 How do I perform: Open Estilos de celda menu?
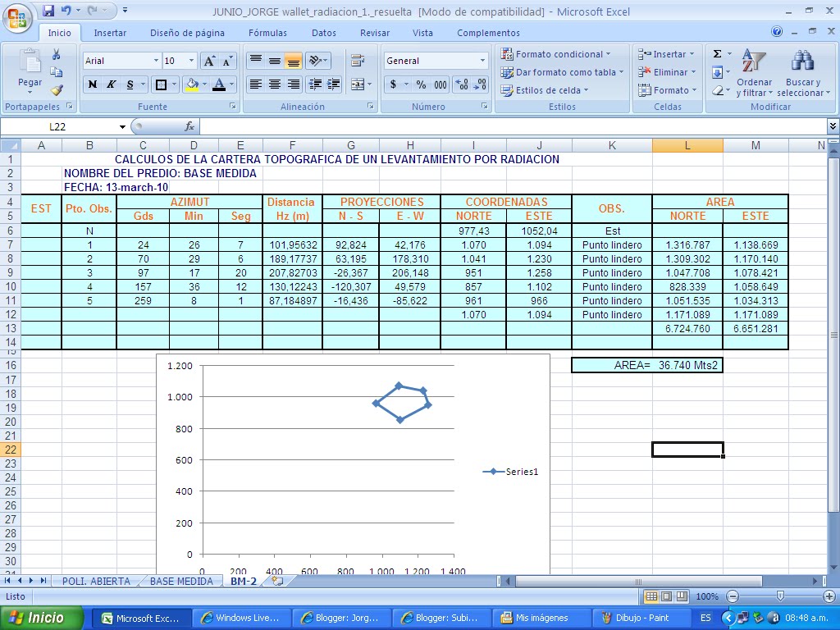coord(545,90)
